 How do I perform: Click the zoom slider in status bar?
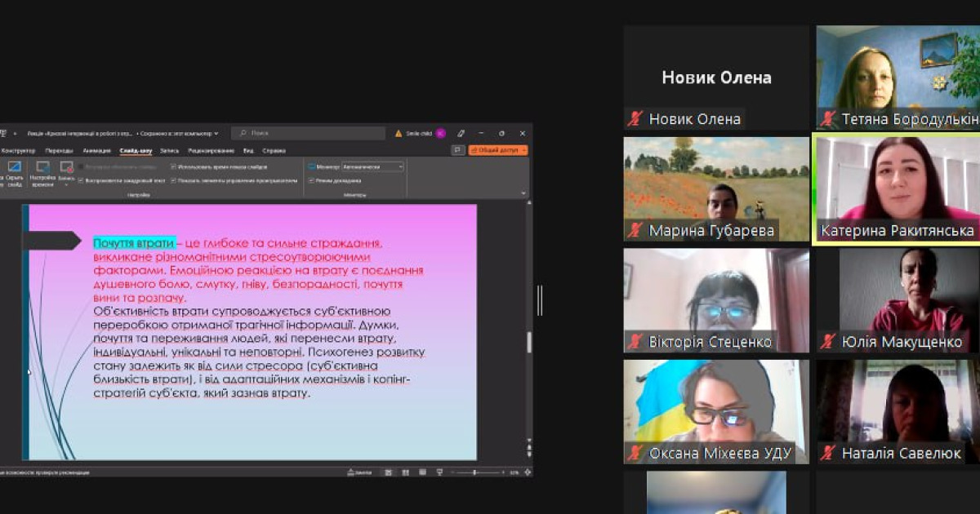[x=475, y=472]
